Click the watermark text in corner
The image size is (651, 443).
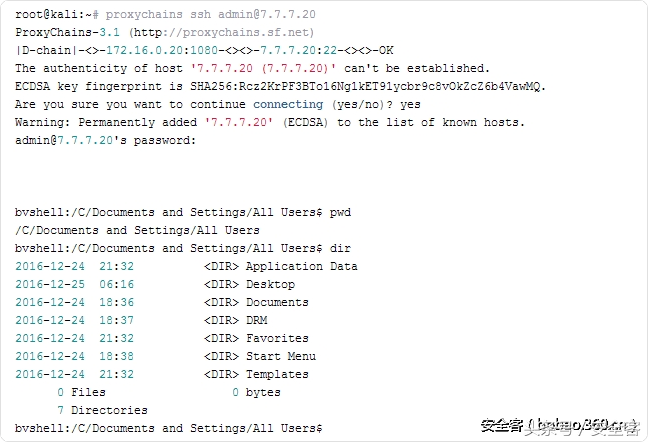click(560, 426)
